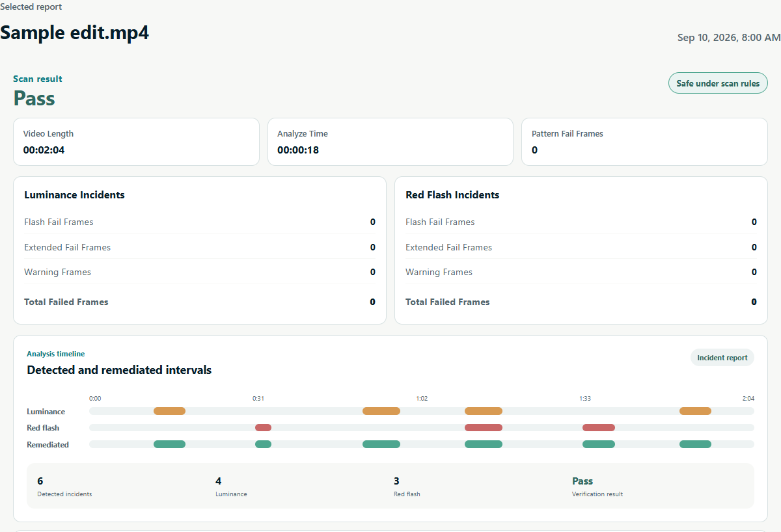Select the third green Remediated interval
This screenshot has height=532, width=781.
click(x=381, y=444)
